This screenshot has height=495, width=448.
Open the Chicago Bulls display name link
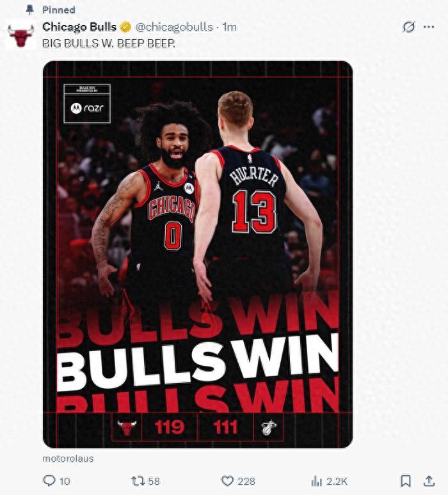click(79, 27)
